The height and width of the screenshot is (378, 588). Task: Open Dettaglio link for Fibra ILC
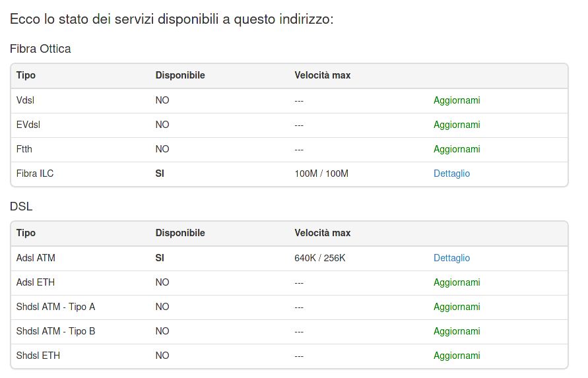click(x=451, y=174)
